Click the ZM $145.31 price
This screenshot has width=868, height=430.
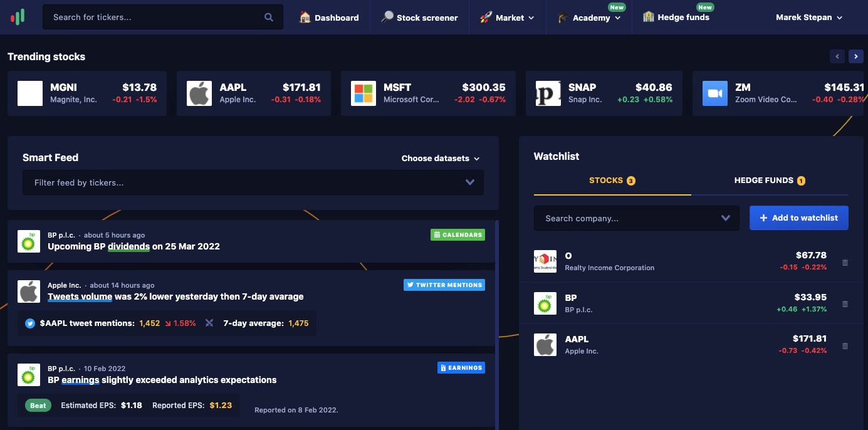(x=844, y=87)
